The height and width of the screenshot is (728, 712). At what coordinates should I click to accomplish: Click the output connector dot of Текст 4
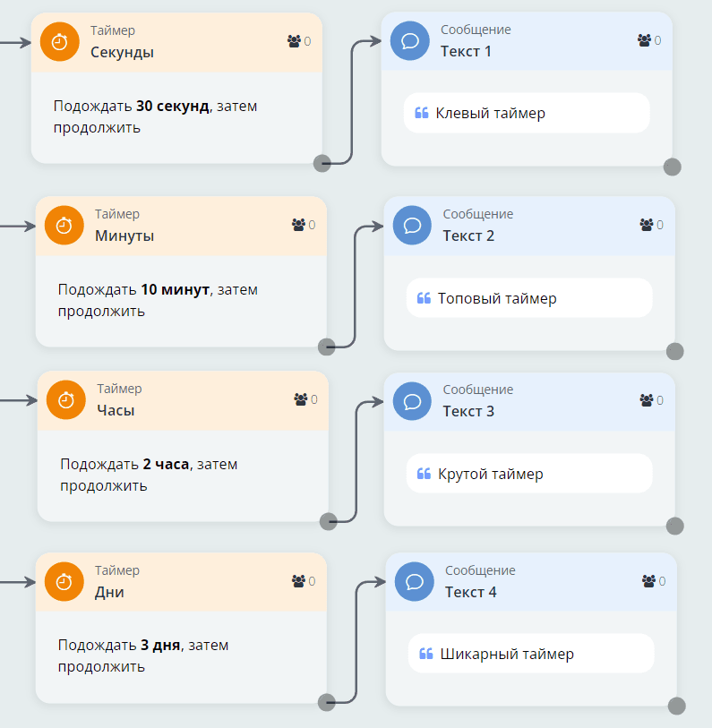676,706
